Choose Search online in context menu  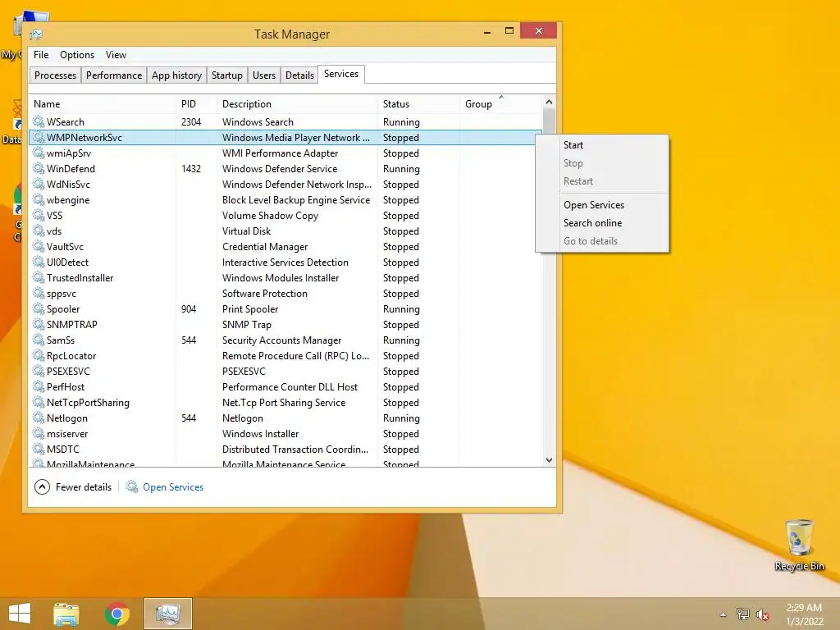pyautogui.click(x=602, y=223)
